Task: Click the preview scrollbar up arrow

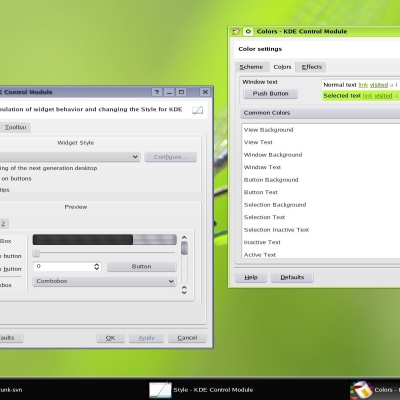Action: tap(184, 238)
